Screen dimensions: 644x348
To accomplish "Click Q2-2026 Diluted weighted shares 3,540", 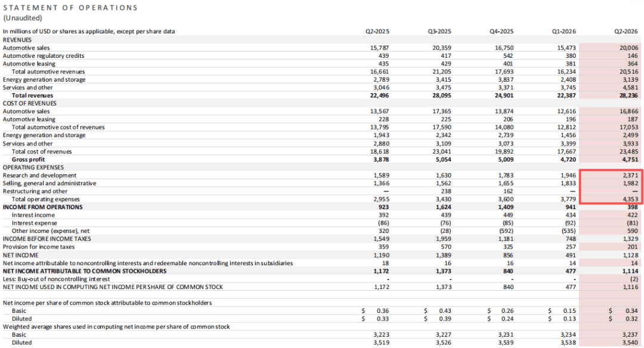I will point(630,343).
